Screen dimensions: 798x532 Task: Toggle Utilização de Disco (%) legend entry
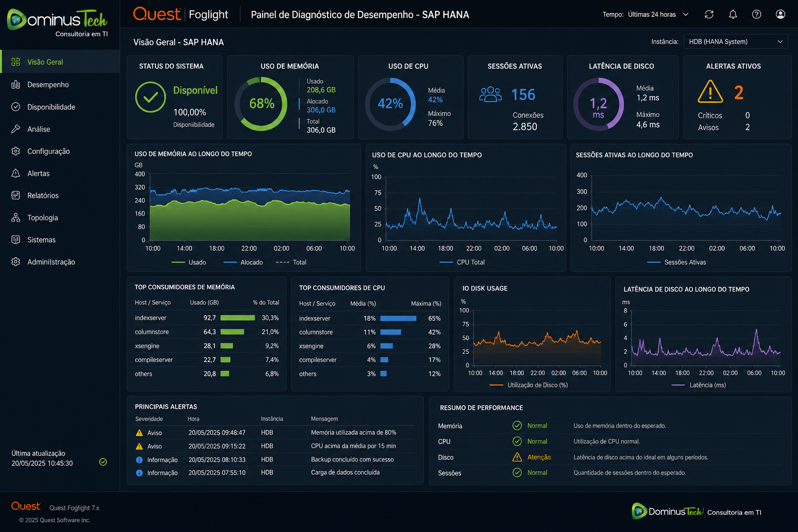pos(529,385)
